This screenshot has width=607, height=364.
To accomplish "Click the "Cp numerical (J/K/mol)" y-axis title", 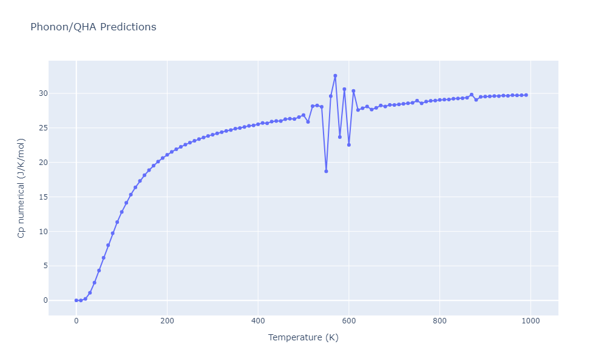I will 21,188.
